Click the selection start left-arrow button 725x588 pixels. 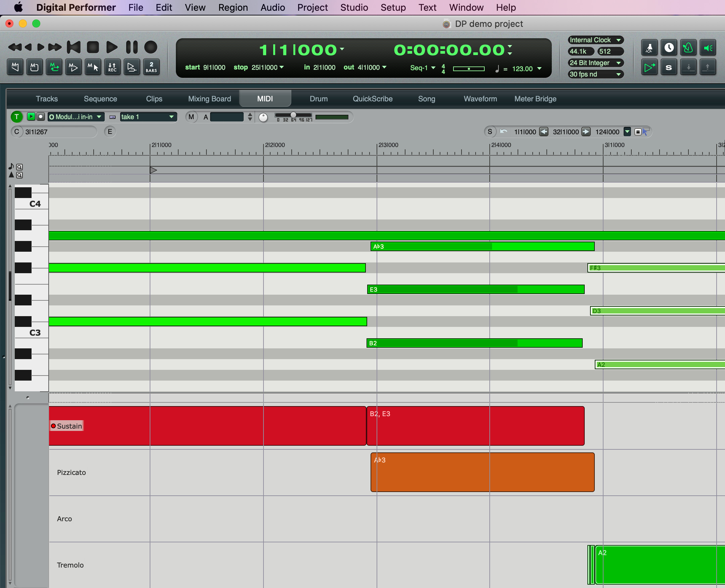click(544, 132)
